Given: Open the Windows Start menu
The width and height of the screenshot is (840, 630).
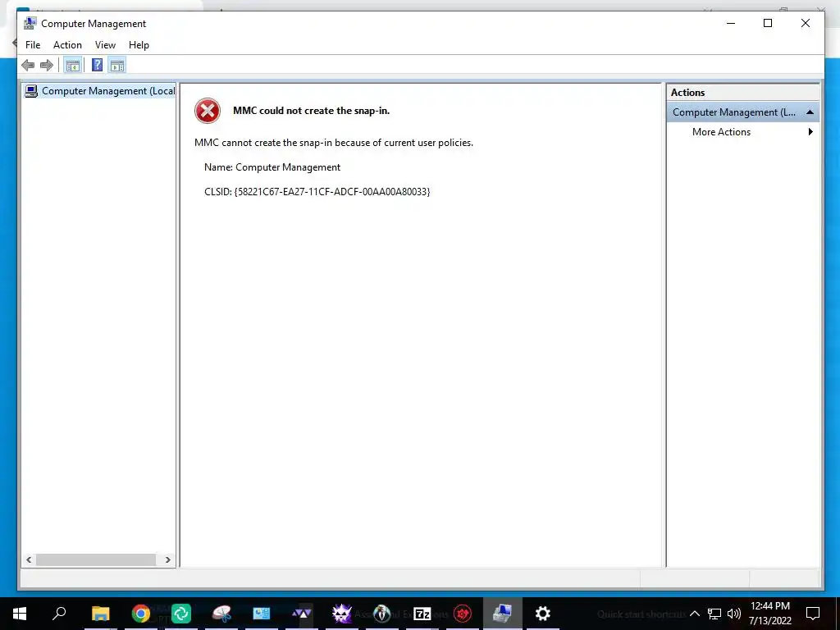Looking at the screenshot, I should click(20, 614).
